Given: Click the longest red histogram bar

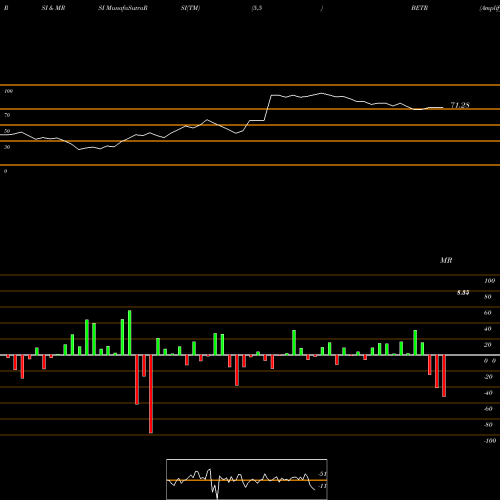Looking at the screenshot, I should tap(151, 394).
